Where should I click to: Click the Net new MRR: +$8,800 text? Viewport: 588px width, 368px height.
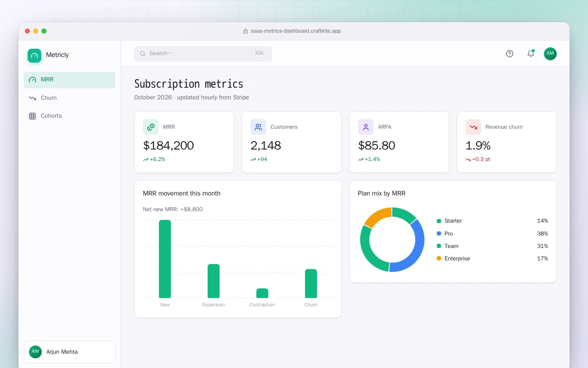173,209
